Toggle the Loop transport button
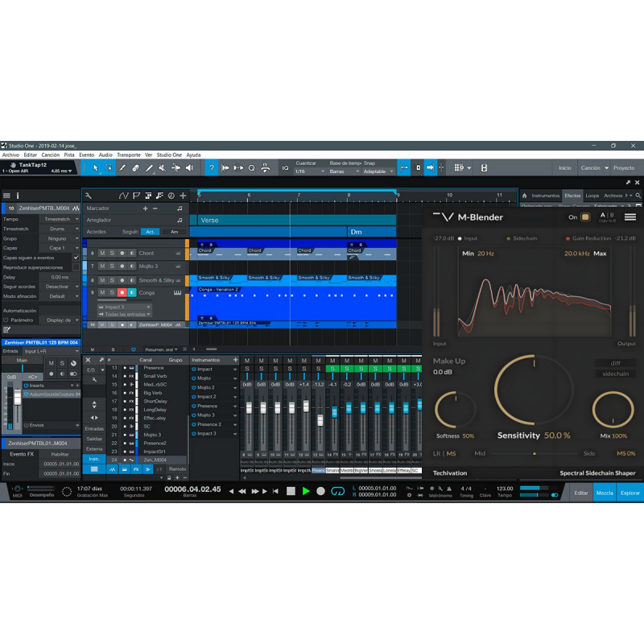 pos(337,491)
